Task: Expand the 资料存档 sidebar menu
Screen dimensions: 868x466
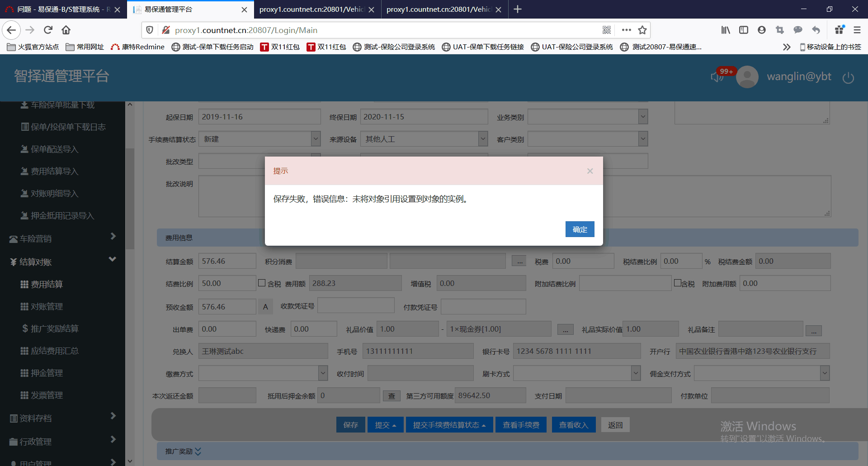Action: click(x=62, y=418)
